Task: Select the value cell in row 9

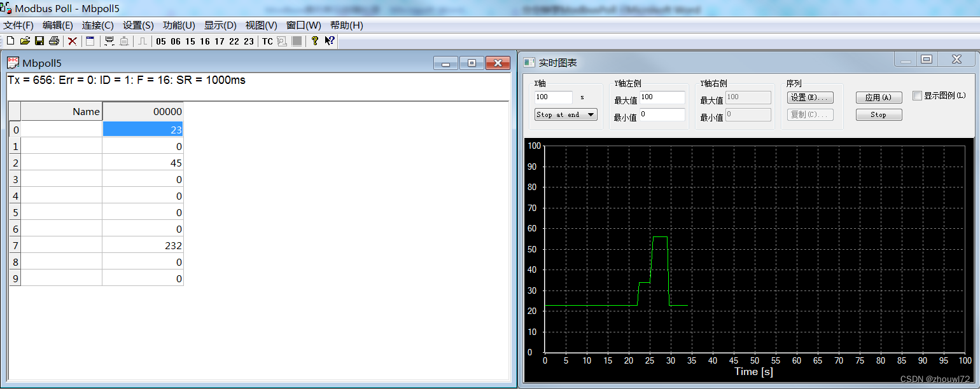Action: 143,278
